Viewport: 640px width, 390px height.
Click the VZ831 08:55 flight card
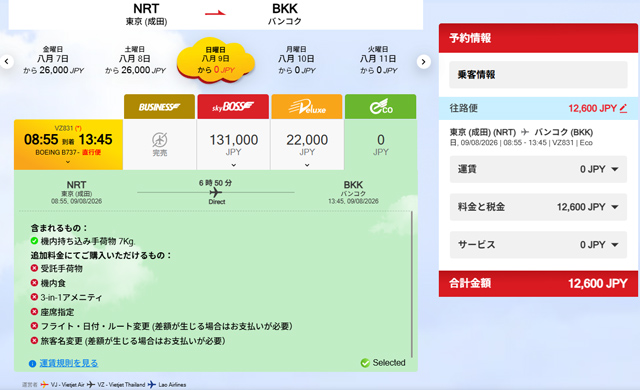coord(68,144)
